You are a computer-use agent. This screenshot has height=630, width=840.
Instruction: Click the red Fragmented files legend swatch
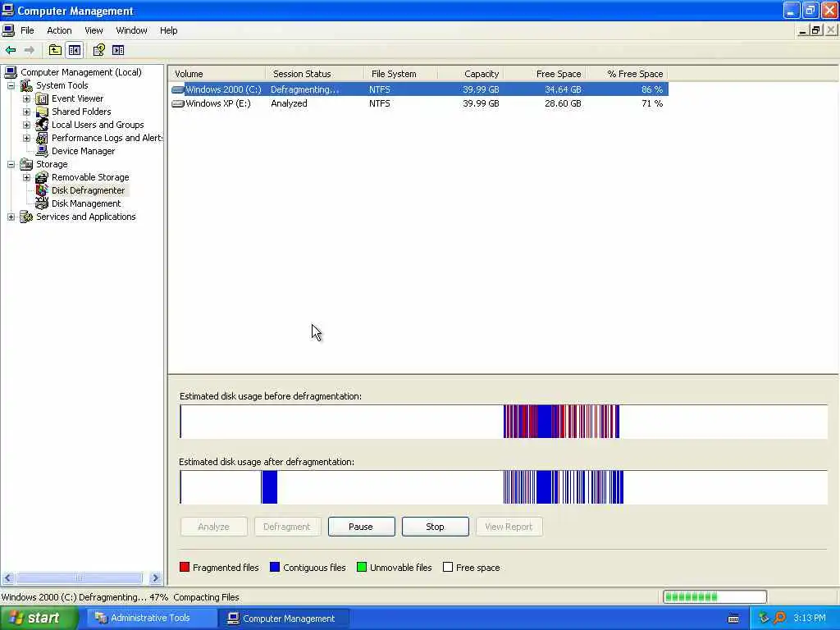click(x=185, y=568)
